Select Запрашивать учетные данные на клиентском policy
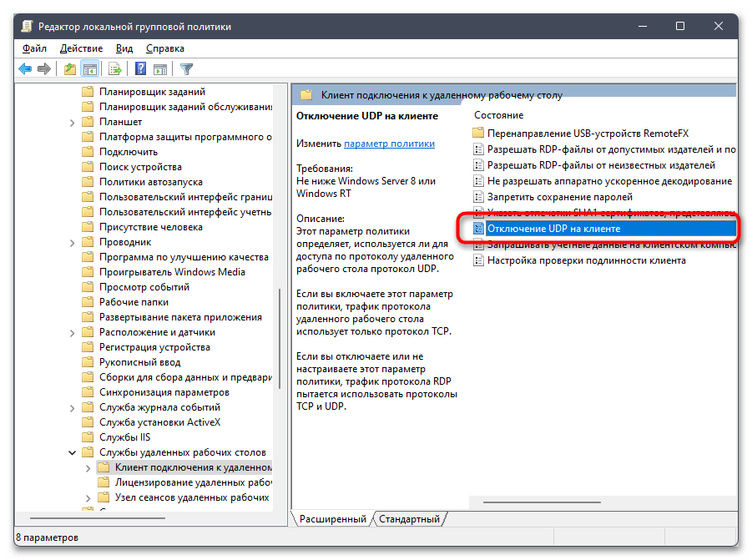Image resolution: width=752 pixels, height=560 pixels. click(x=612, y=245)
